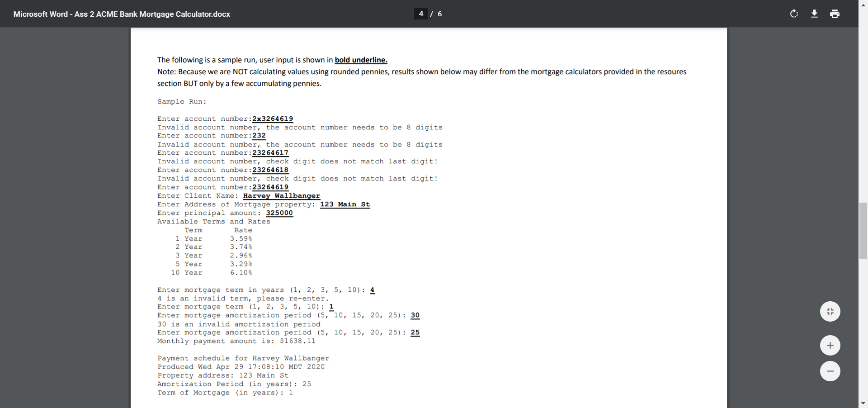Viewport: 868px width, 408px height.
Task: Select the invalid amortization input 30
Action: [415, 315]
